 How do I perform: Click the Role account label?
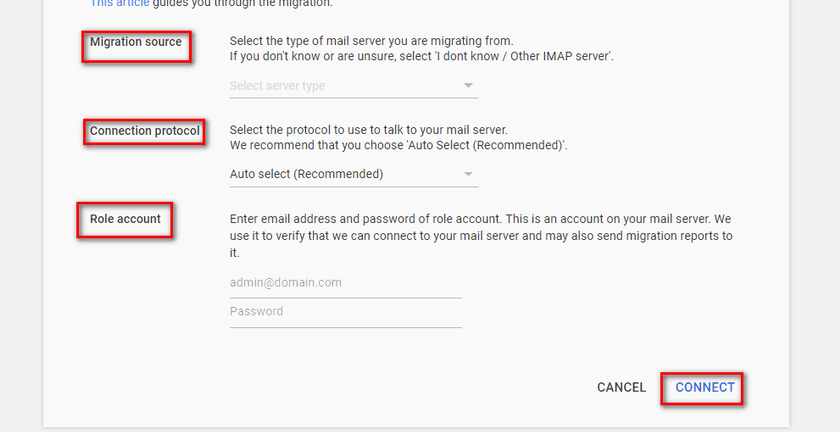(x=125, y=219)
